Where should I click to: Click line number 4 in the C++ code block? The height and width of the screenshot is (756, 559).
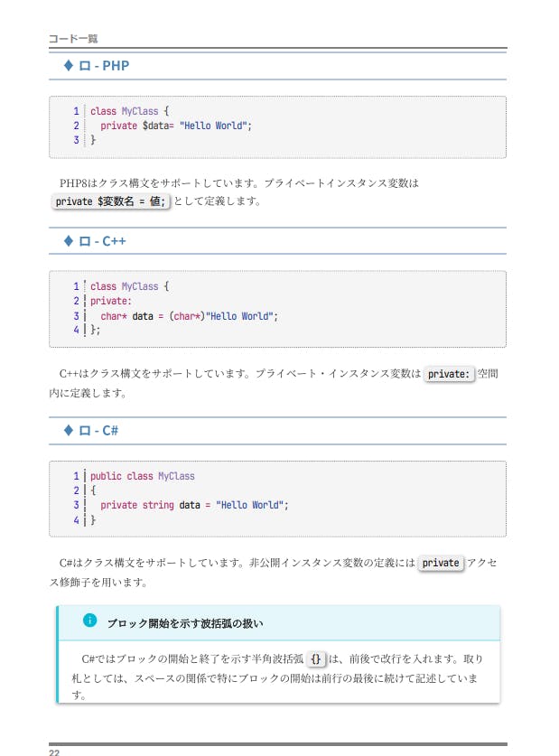(77, 331)
